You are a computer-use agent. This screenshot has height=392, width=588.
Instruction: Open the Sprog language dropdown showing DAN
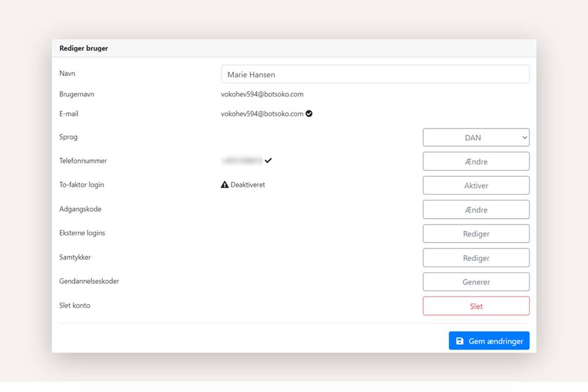[x=476, y=138]
